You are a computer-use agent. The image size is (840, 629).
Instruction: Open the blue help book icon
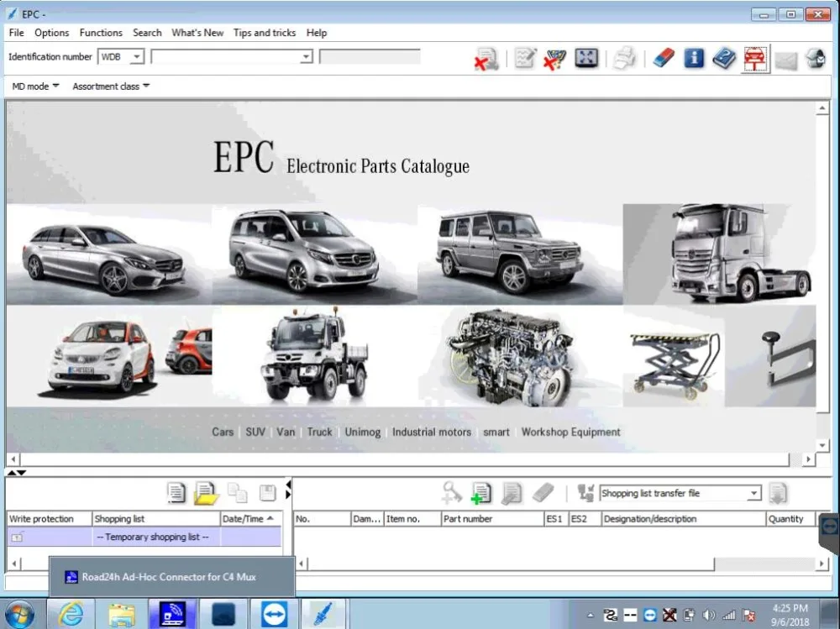click(x=724, y=58)
